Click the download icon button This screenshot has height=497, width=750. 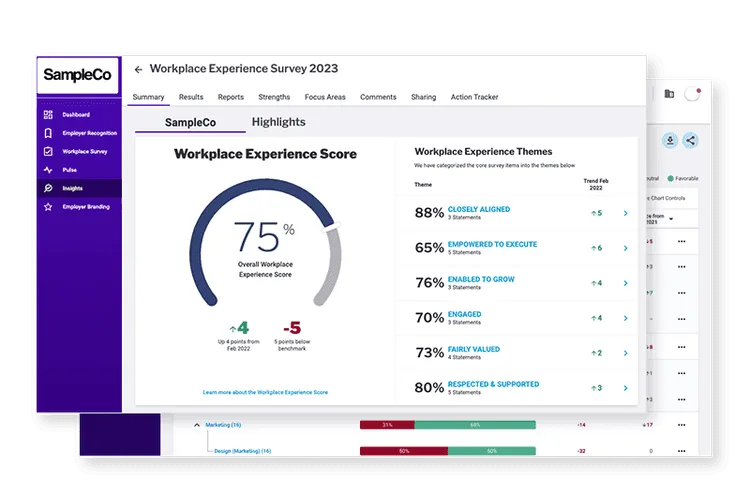point(670,141)
